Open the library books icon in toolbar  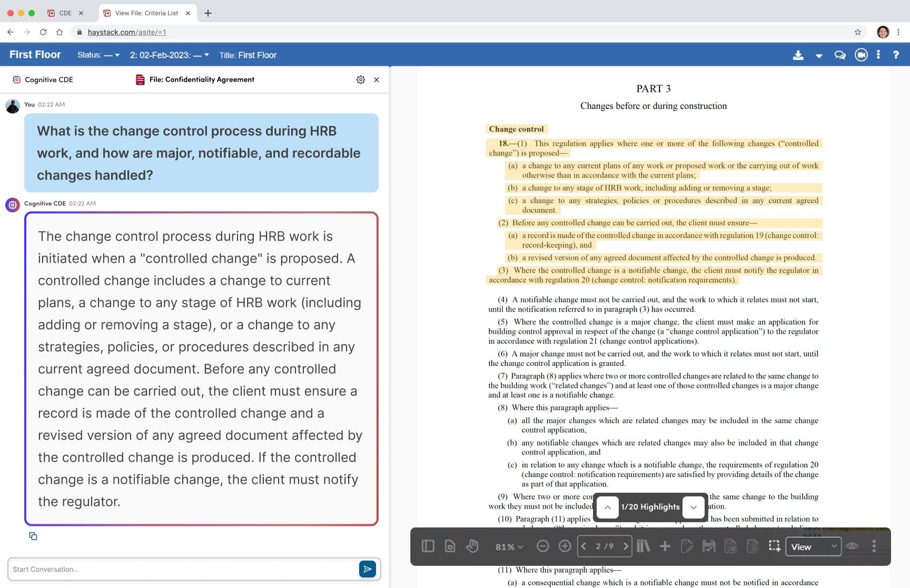[643, 546]
